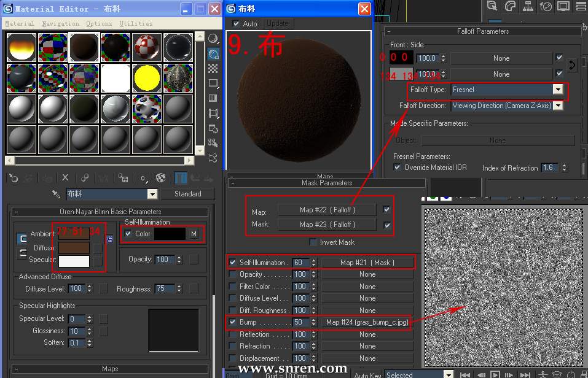Toggle Self-Illumination Color checkbox
This screenshot has width=588, height=378.
pos(128,233)
